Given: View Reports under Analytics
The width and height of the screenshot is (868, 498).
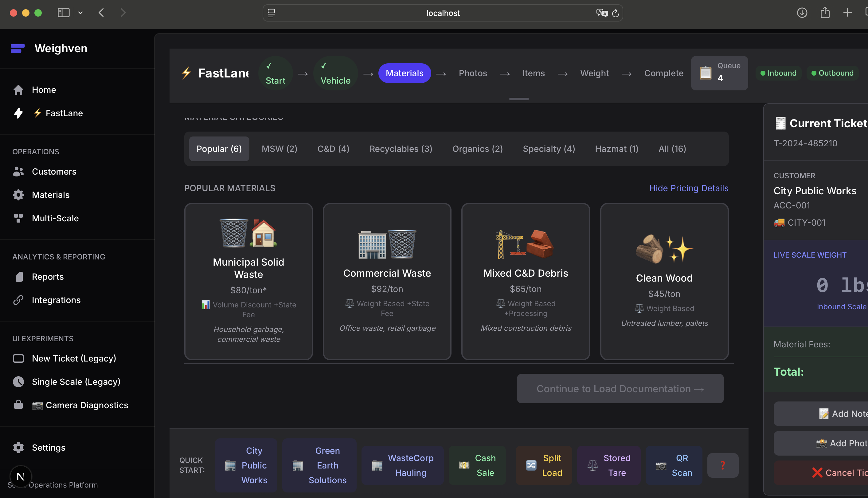Looking at the screenshot, I should tap(48, 276).
